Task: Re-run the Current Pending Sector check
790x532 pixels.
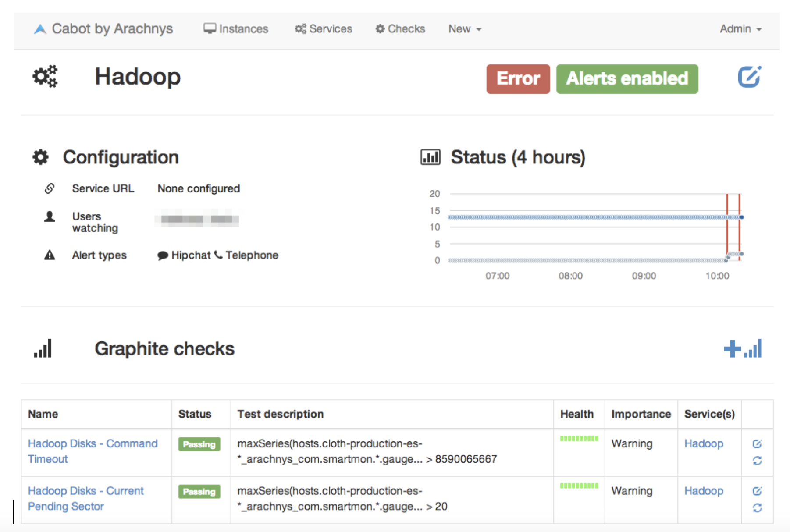Action: [757, 508]
